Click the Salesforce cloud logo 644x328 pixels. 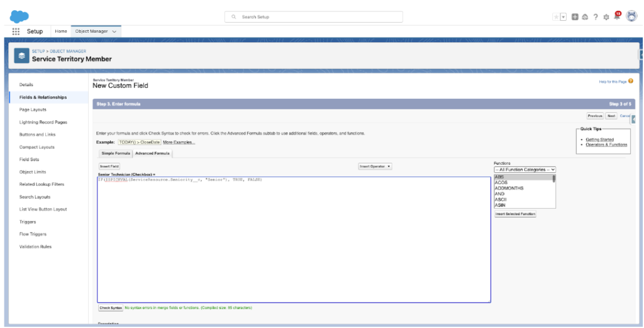19,16
